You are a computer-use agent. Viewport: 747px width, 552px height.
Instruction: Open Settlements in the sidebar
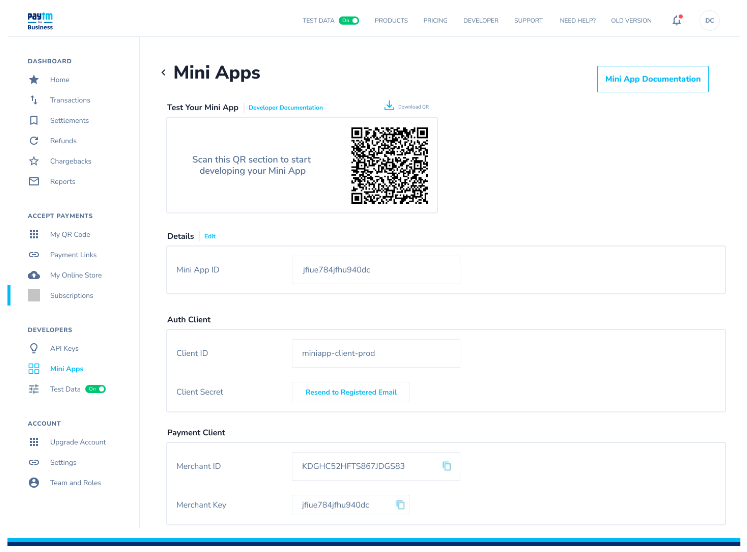click(70, 120)
